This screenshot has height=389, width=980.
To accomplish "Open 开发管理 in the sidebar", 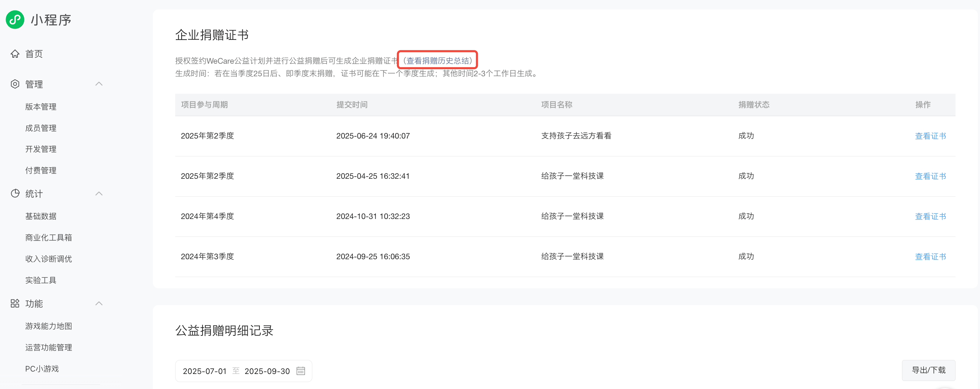I will click(x=41, y=149).
